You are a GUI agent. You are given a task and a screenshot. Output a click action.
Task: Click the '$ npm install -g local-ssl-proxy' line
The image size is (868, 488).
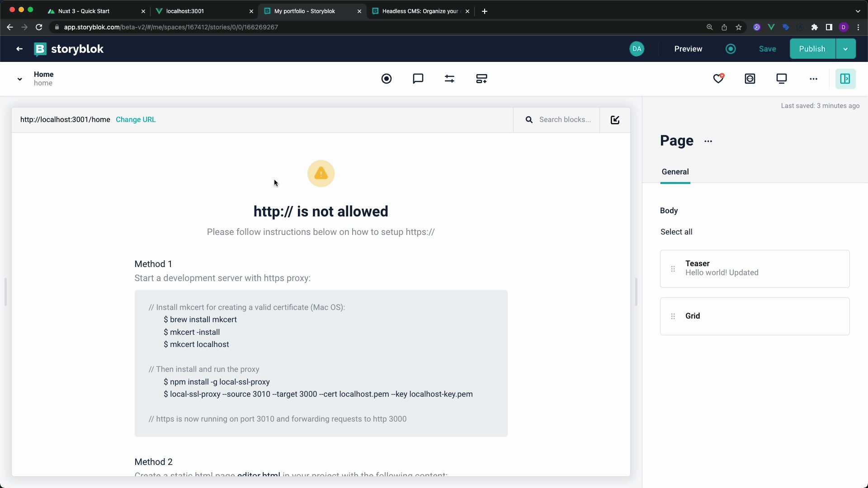click(217, 382)
